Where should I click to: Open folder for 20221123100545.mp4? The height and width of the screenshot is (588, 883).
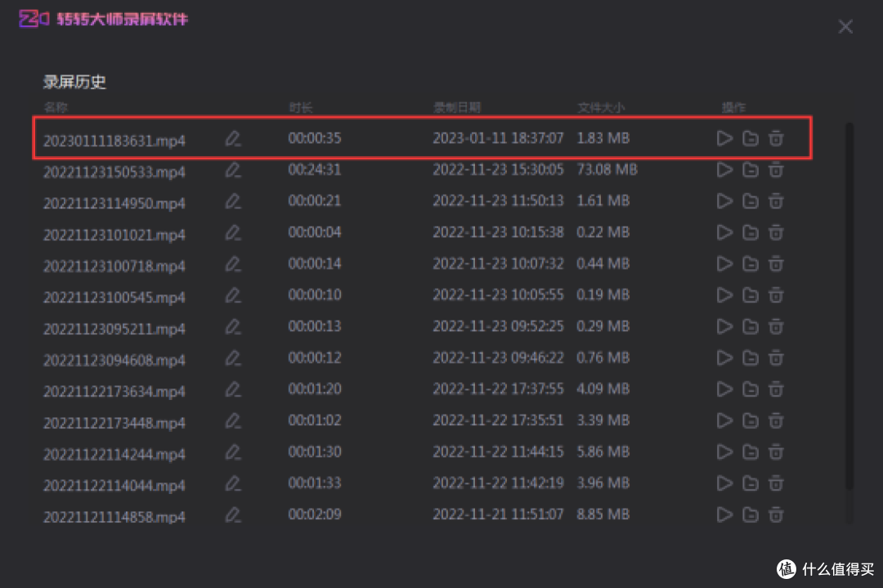click(750, 295)
